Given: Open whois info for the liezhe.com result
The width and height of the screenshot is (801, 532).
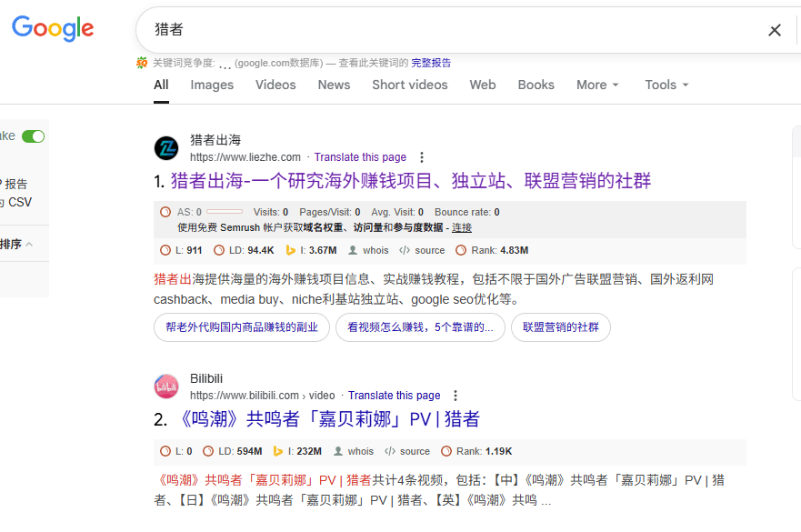Looking at the screenshot, I should (368, 250).
